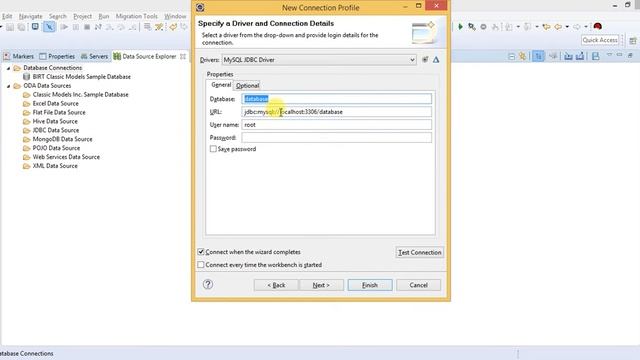The height and width of the screenshot is (360, 640).
Task: Open the Drivers dropdown showing MySQL JDBC Driver
Action: (x=319, y=60)
